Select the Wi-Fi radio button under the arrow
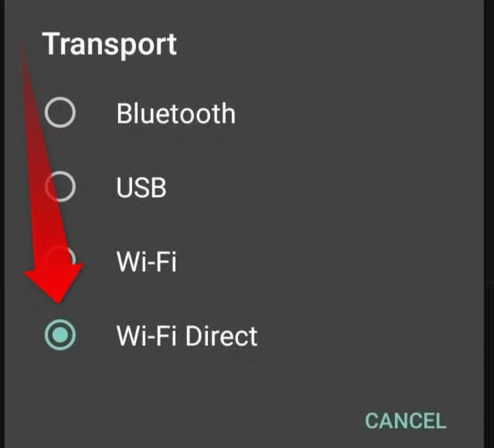The image size is (494, 448). pyautogui.click(x=60, y=260)
